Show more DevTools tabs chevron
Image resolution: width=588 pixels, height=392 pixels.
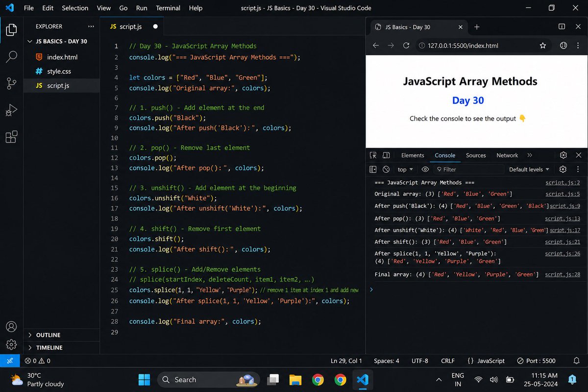530,155
